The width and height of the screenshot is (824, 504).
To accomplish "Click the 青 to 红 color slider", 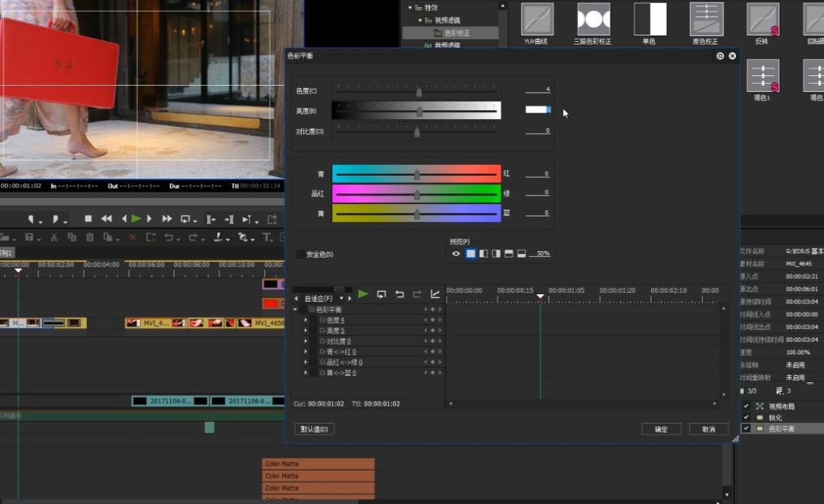I will [x=417, y=174].
